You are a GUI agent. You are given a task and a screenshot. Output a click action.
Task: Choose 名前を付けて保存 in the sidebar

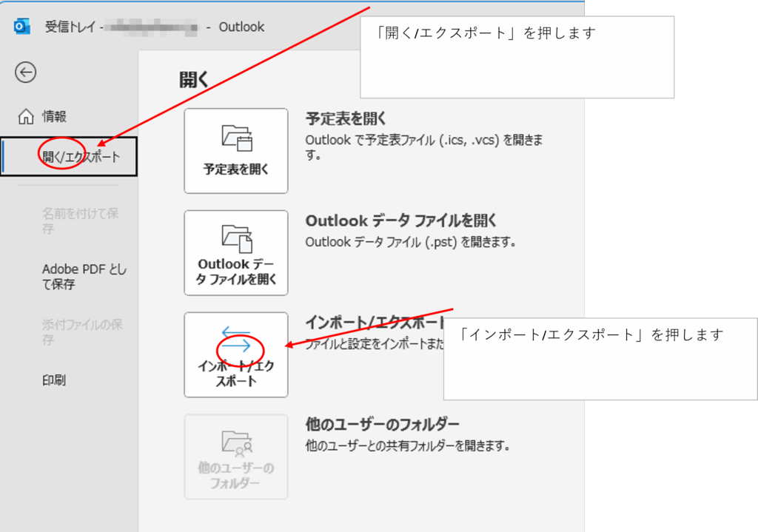click(x=80, y=221)
